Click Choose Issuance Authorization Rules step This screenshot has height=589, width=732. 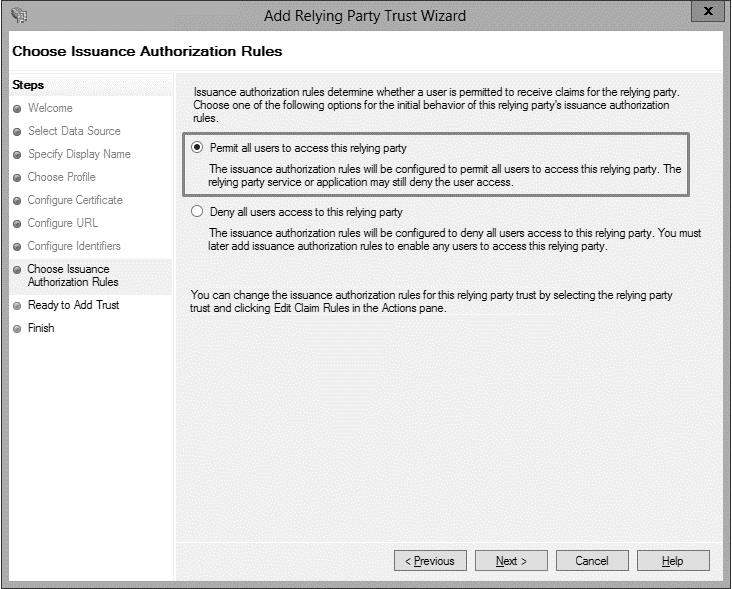tap(72, 275)
